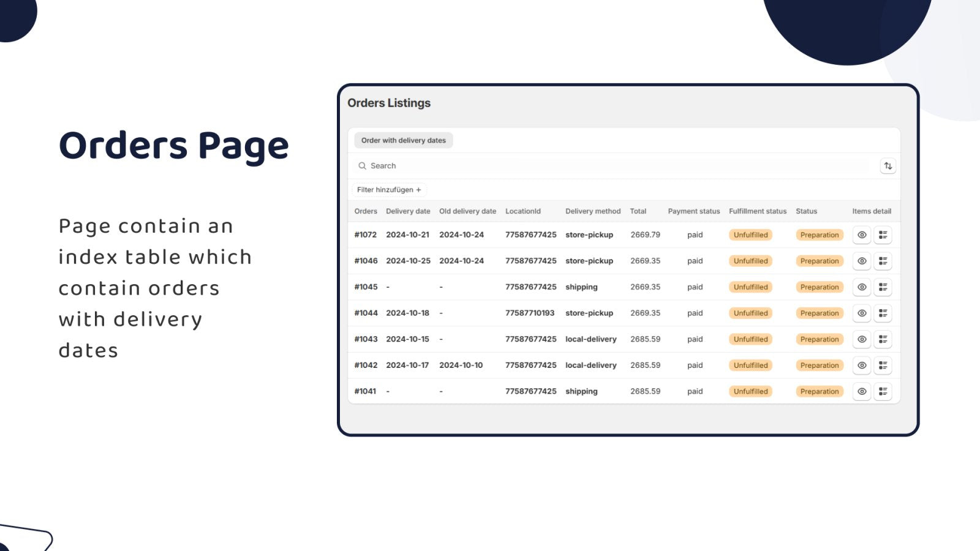Switch to the Order with delivery dates tab
Screen dimensions: 980x551
[404, 140]
